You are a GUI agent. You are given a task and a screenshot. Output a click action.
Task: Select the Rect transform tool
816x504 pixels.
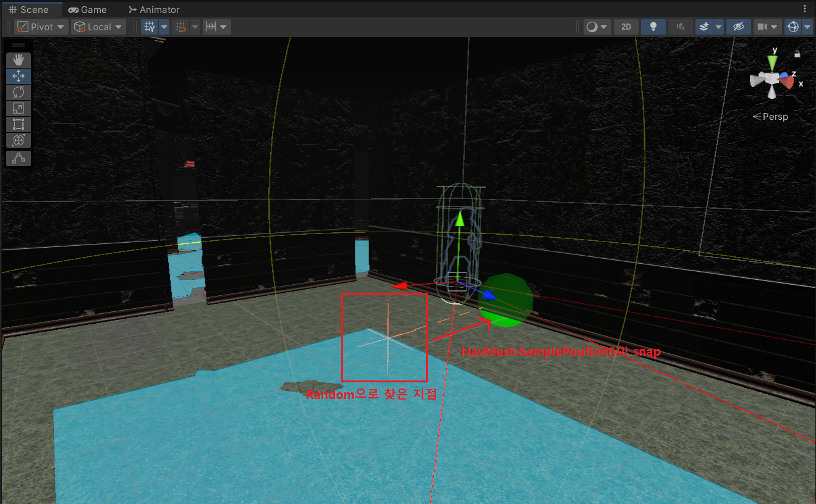[x=19, y=124]
